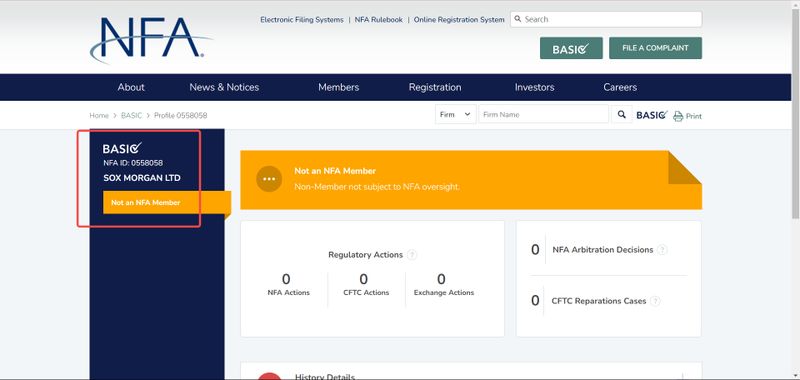
Task: Click NFA Arbitration Decisions label
Action: pyautogui.click(x=603, y=250)
